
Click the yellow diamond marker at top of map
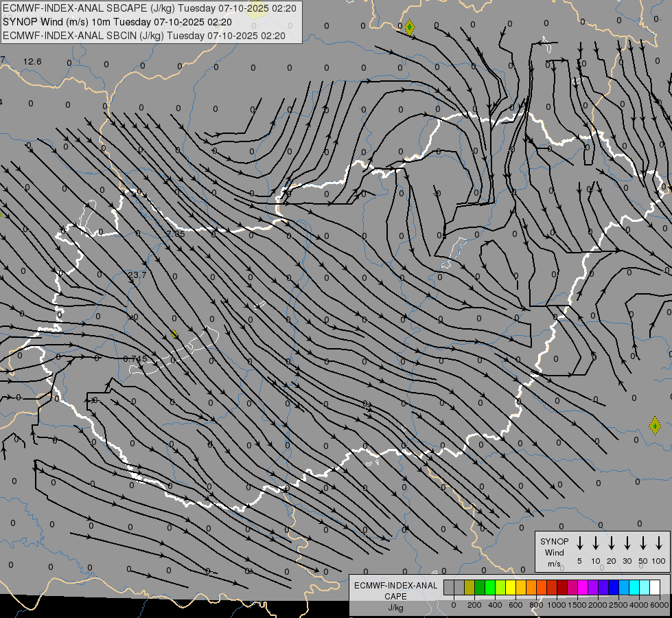pos(409,27)
